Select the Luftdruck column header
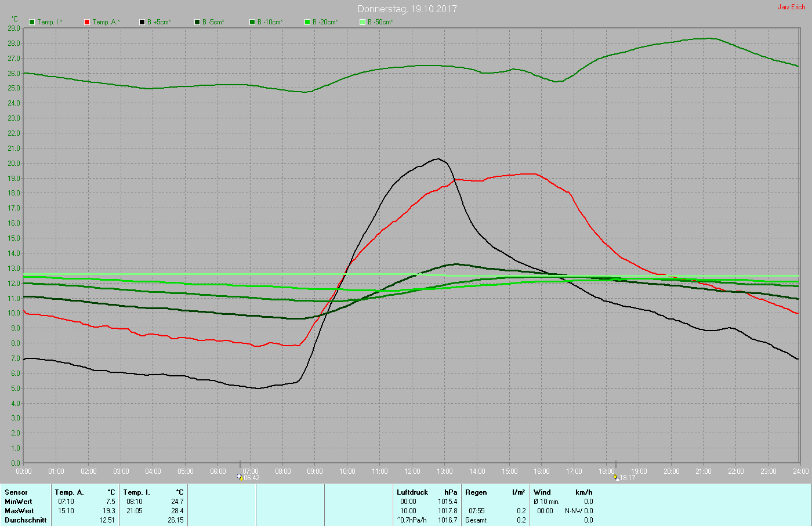The width and height of the screenshot is (812, 526). (x=412, y=492)
